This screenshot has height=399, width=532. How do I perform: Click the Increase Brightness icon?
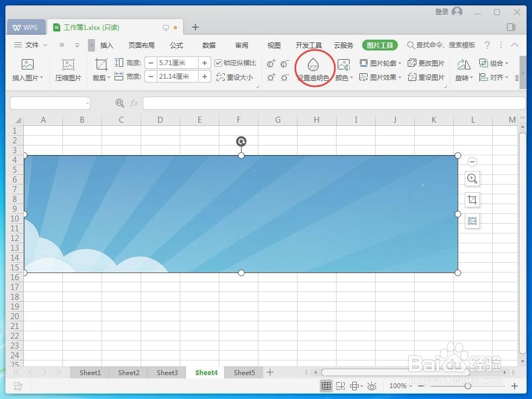point(270,77)
